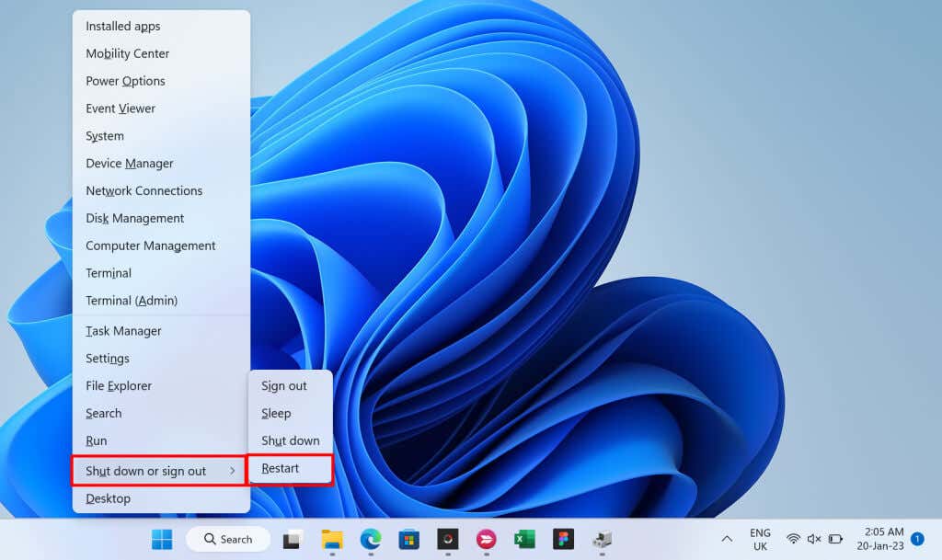Viewport: 942px width, 560px height.
Task: Open Microsoft Store taskbar icon
Action: [408, 539]
